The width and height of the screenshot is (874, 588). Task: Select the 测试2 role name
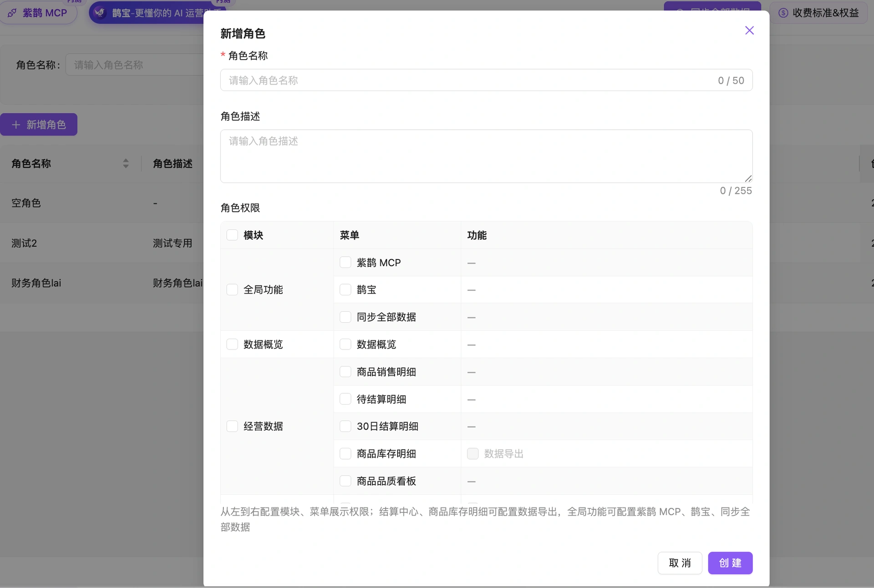coord(24,243)
